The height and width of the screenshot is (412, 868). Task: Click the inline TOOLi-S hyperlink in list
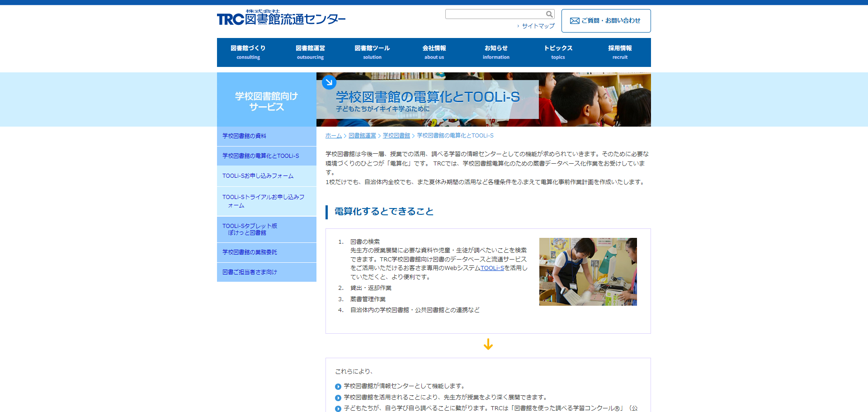(492, 268)
